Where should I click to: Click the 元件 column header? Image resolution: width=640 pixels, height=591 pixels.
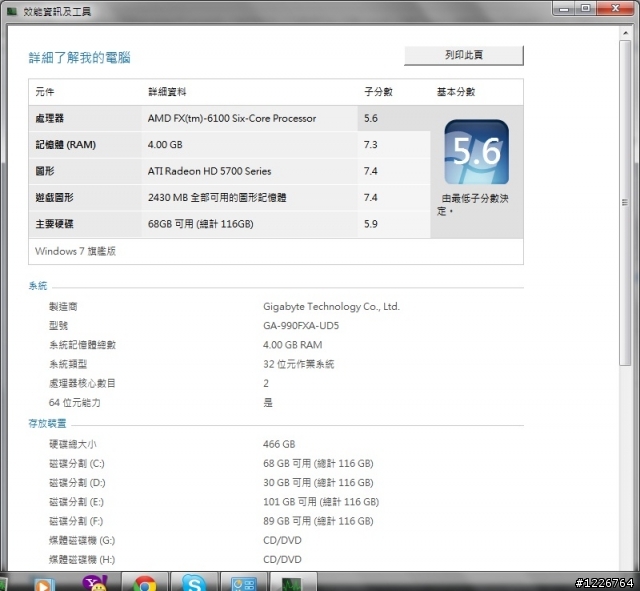[x=45, y=92]
